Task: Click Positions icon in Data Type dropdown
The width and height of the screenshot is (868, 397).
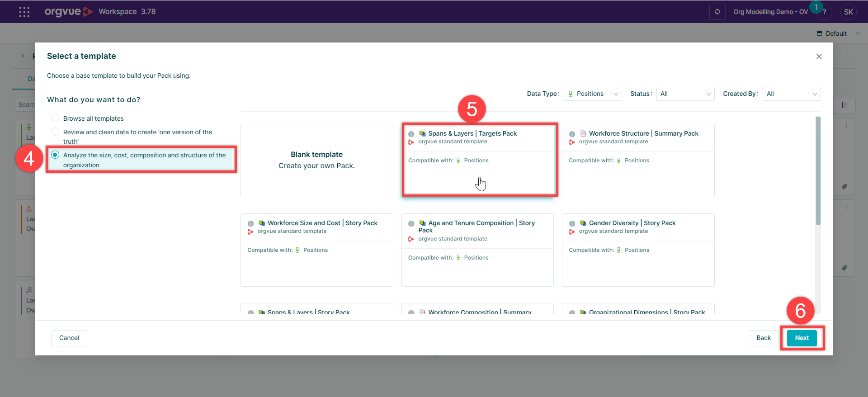Action: 571,94
